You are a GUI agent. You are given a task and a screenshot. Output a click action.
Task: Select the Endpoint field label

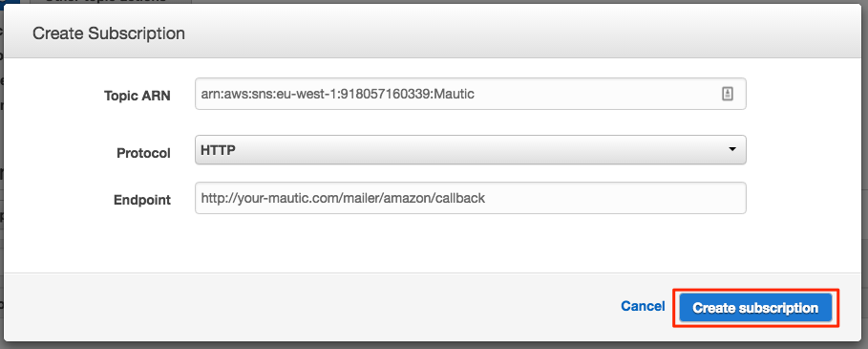(x=142, y=200)
